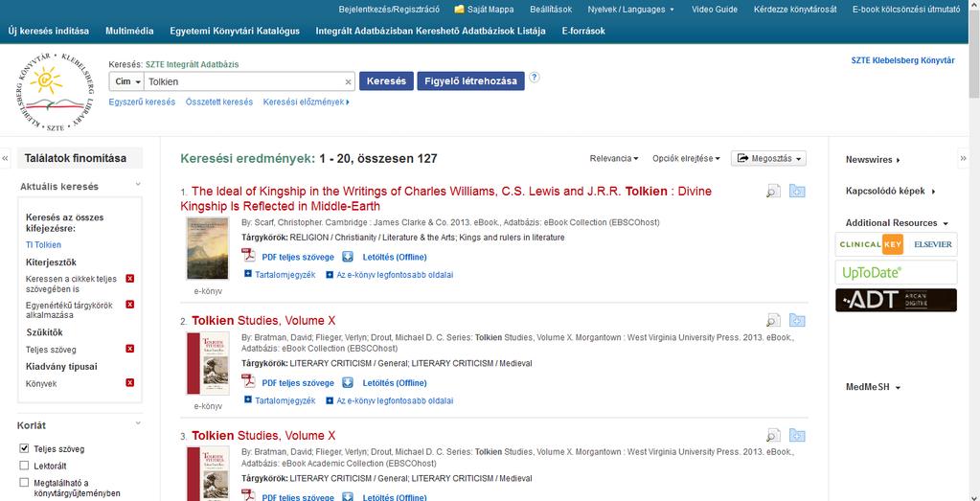Open SZTE Klebelsberg Könyvtár link
The height and width of the screenshot is (501, 980).
pyautogui.click(x=903, y=60)
